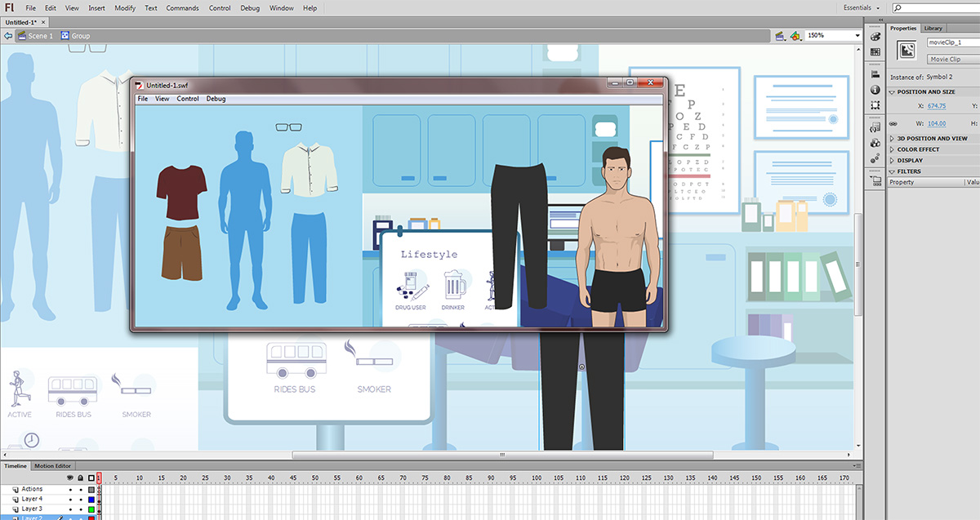Close the Untitled-1* document tab
The width and height of the screenshot is (980, 520).
pos(42,20)
